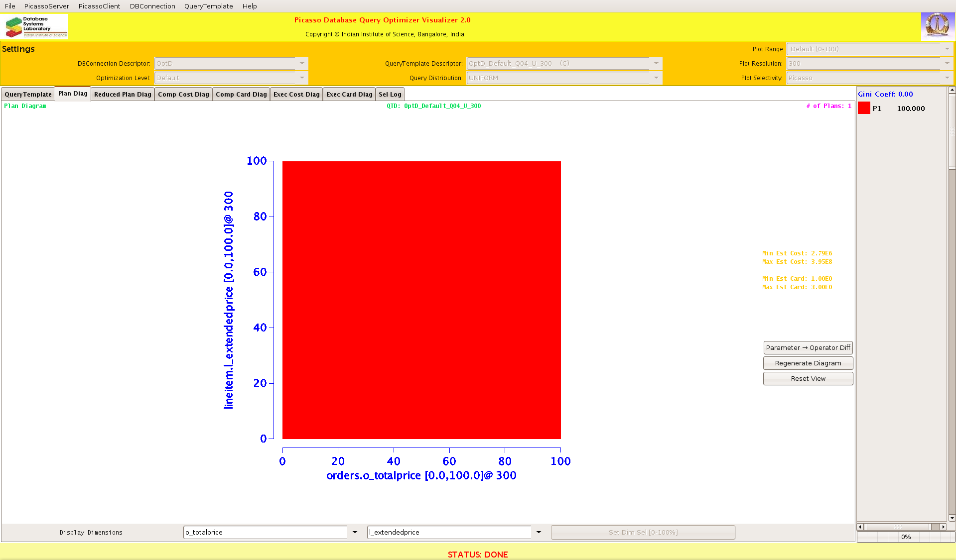Click inside the red plan diagram area
The width and height of the screenshot is (956, 560).
click(x=421, y=300)
